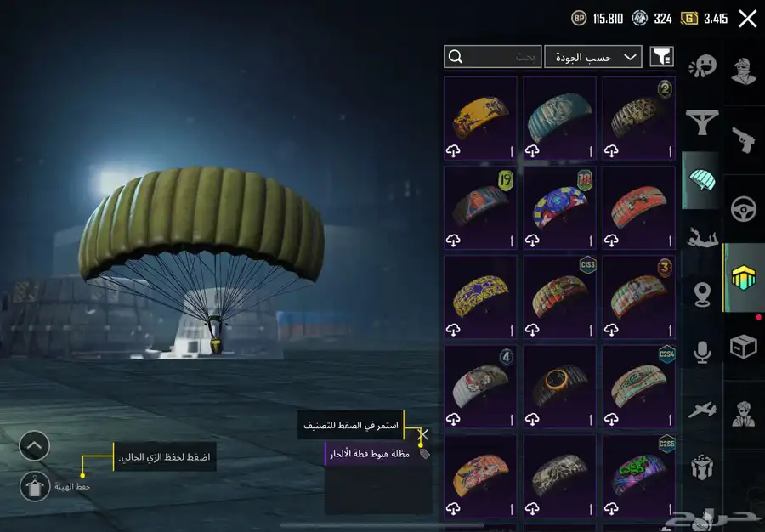Select the airplane skin category icon
Image resolution: width=765 pixels, height=532 pixels.
tap(702, 410)
